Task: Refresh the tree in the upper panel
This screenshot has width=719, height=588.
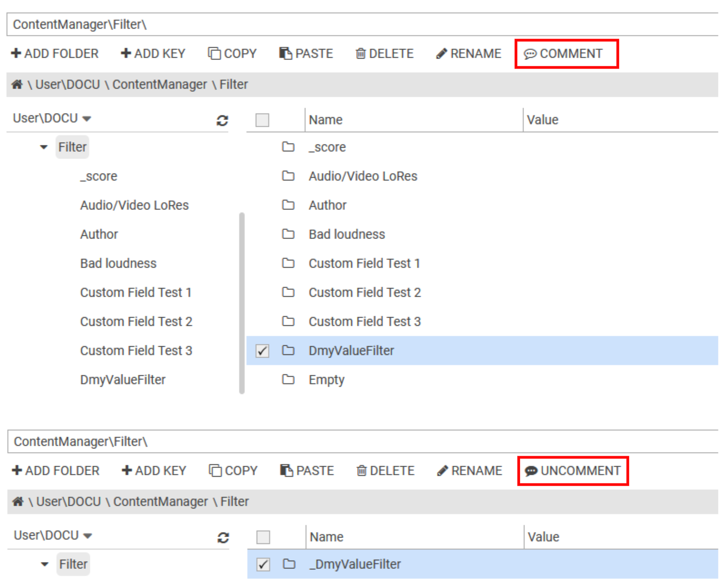Action: click(222, 120)
